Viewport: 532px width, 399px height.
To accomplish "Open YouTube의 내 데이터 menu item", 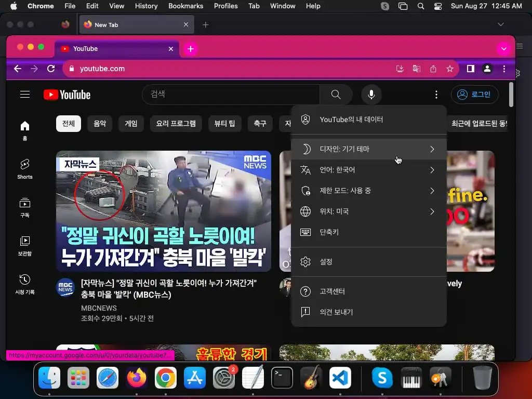I will click(369, 119).
